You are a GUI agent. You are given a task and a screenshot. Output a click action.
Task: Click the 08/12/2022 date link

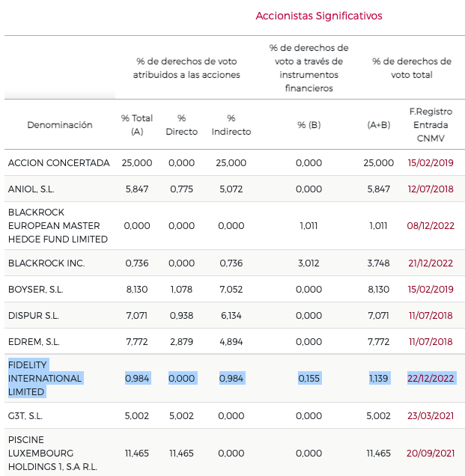(x=431, y=226)
